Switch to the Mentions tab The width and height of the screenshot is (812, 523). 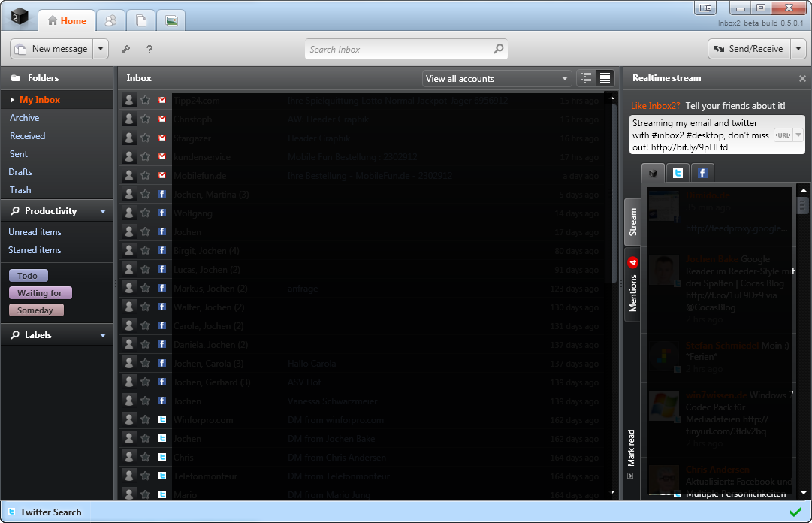(632, 286)
